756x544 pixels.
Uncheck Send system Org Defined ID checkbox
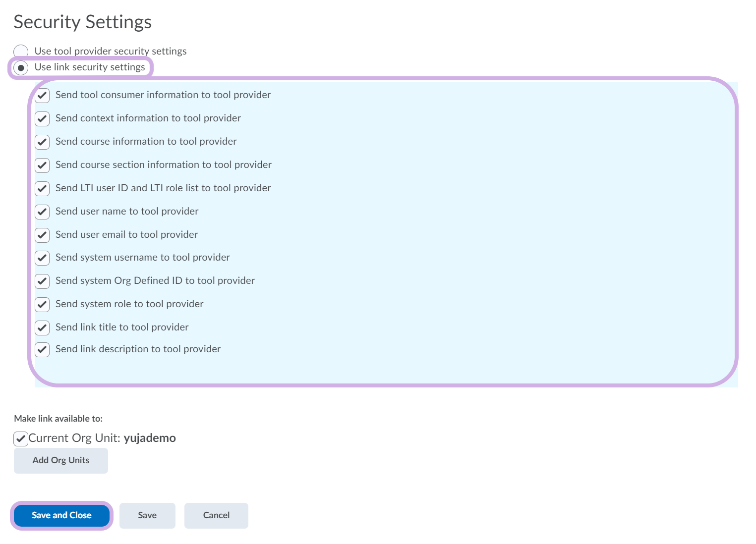42,281
